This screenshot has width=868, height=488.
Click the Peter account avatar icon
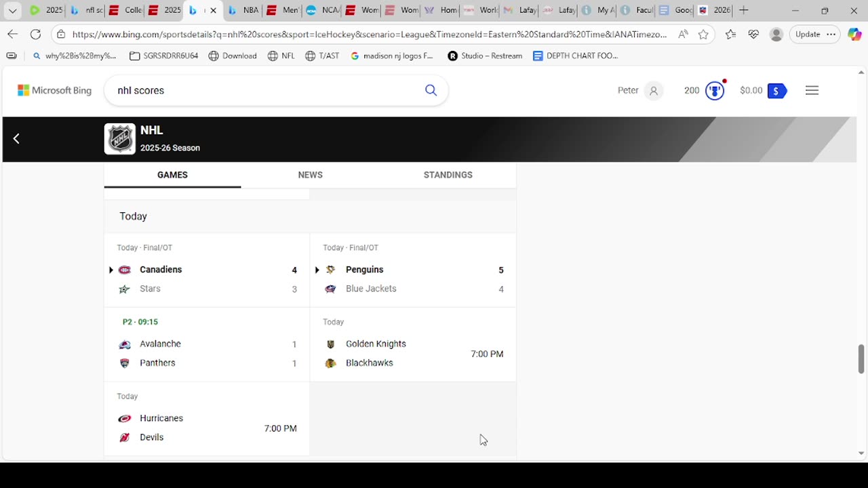coord(654,90)
